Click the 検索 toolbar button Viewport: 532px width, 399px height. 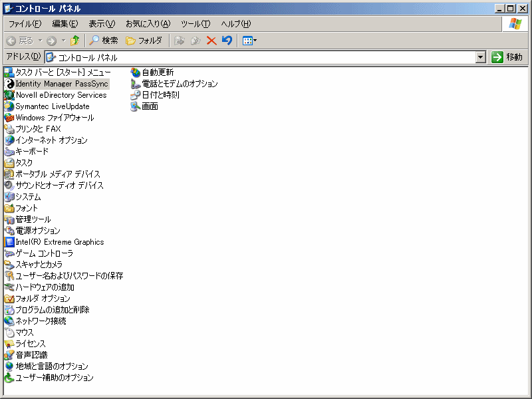pos(105,41)
